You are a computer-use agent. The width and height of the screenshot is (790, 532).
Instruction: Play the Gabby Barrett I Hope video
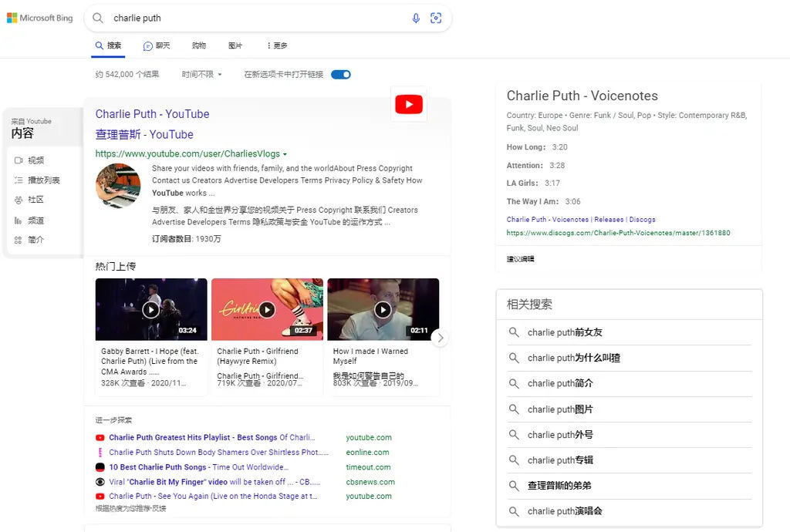pos(150,309)
